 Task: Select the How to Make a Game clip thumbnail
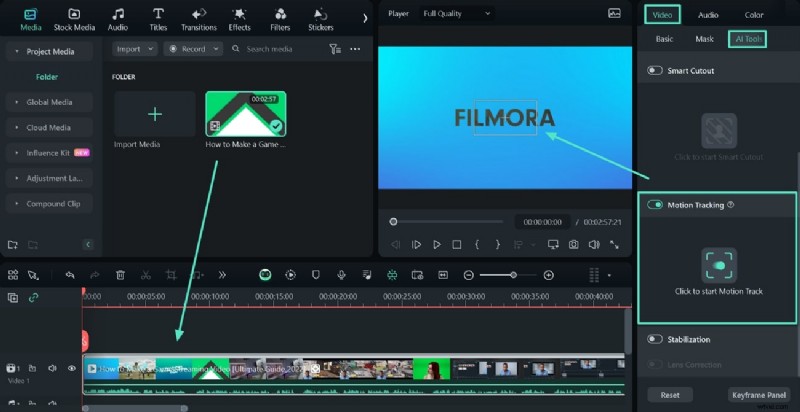coord(246,114)
